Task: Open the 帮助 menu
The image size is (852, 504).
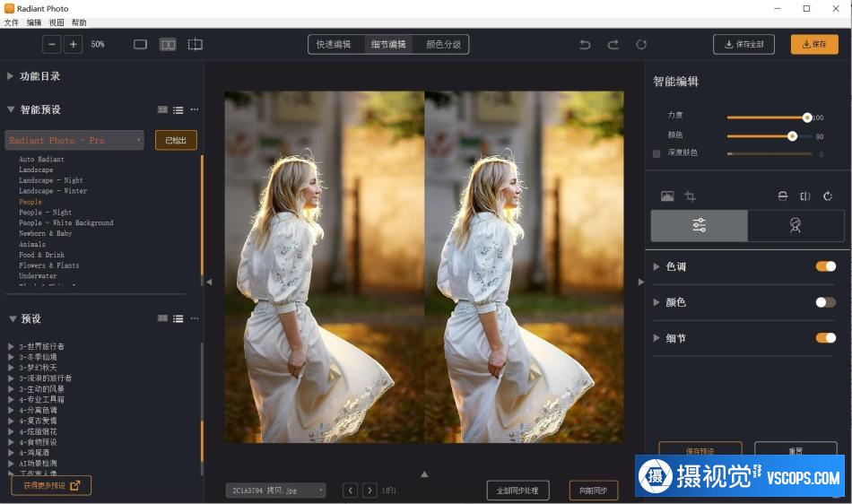Action: tap(79, 22)
